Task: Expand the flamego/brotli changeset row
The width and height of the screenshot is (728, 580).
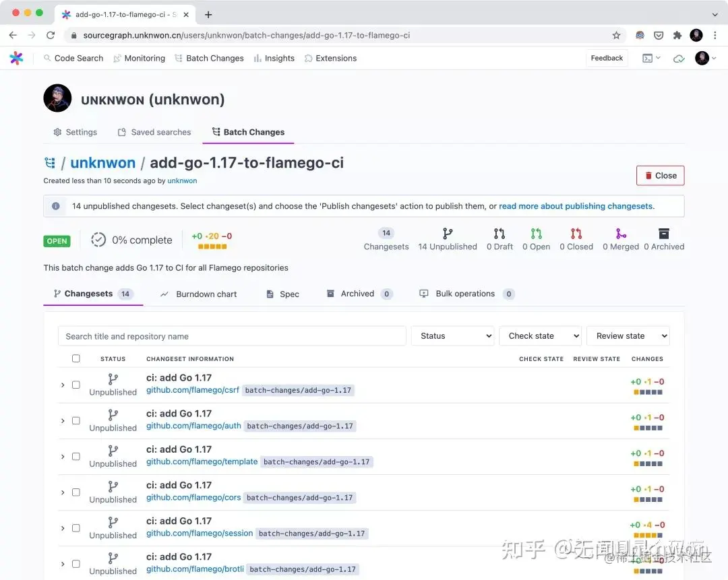Action: pyautogui.click(x=63, y=564)
